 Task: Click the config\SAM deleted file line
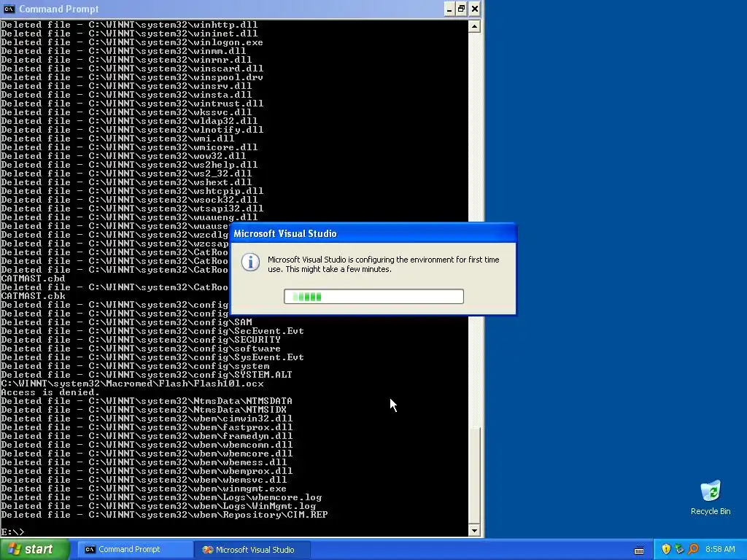[x=126, y=322]
